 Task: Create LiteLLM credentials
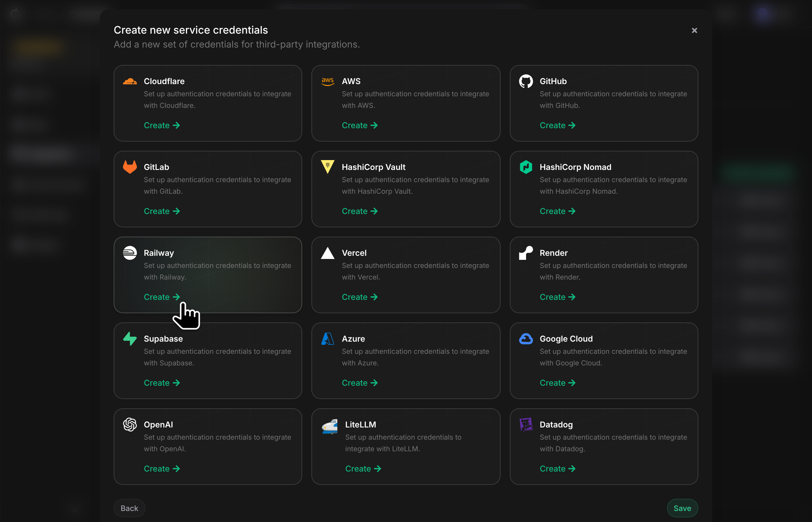point(363,469)
